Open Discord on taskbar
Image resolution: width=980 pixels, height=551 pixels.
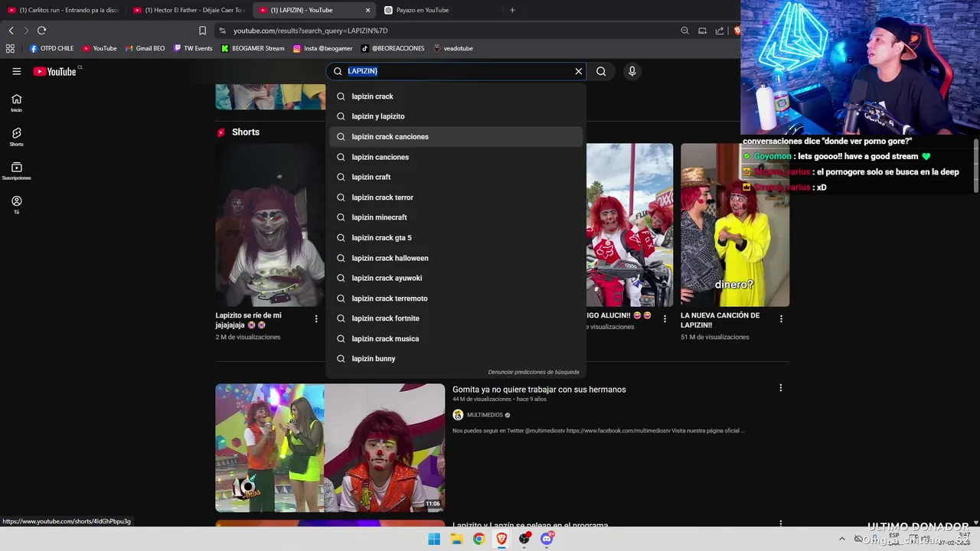(547, 539)
